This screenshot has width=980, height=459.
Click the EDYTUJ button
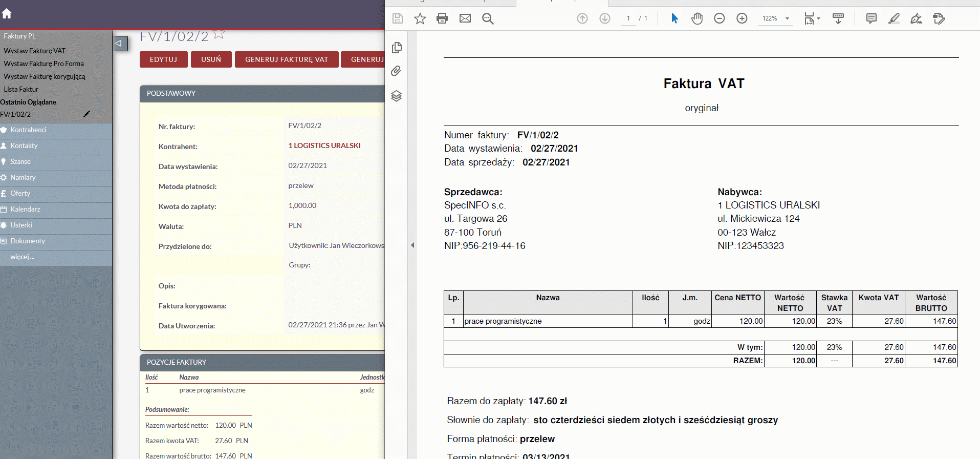tap(164, 59)
